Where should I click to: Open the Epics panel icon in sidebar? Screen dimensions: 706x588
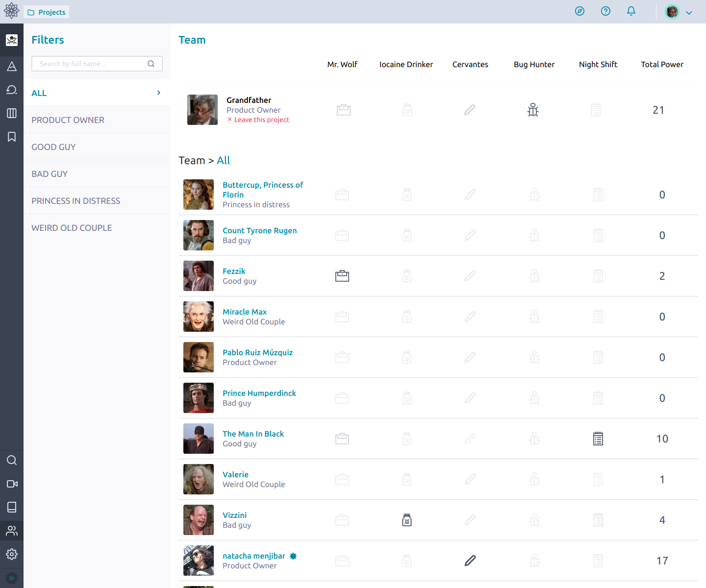pos(12,66)
